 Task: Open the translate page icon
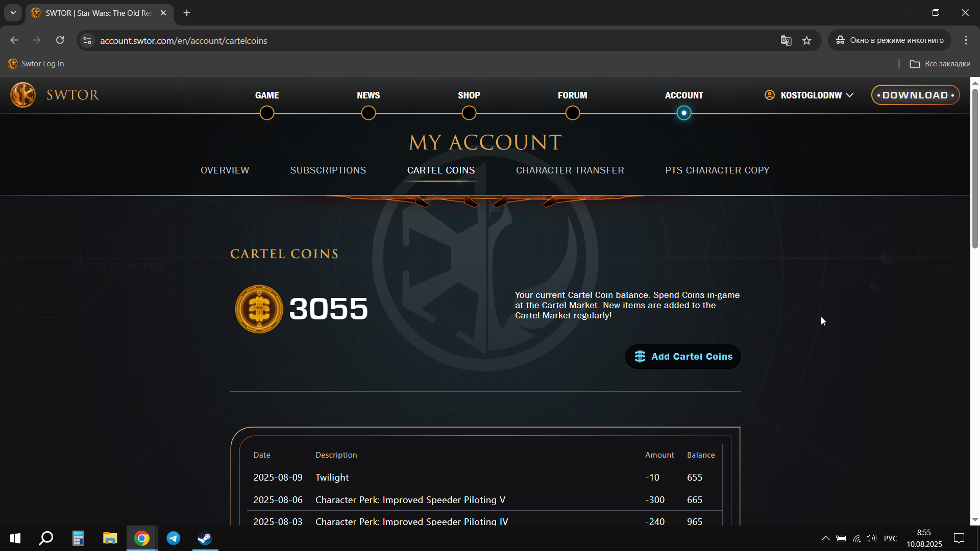point(786,40)
